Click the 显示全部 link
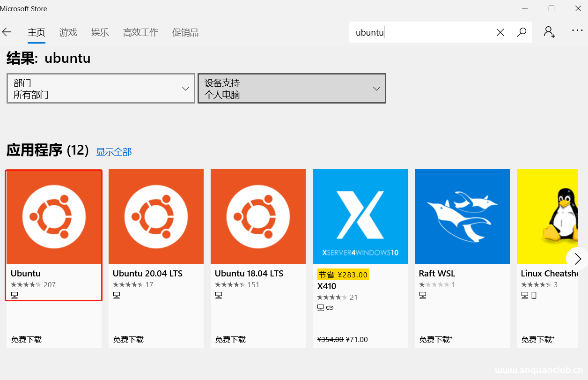The width and height of the screenshot is (588, 380). [x=114, y=151]
